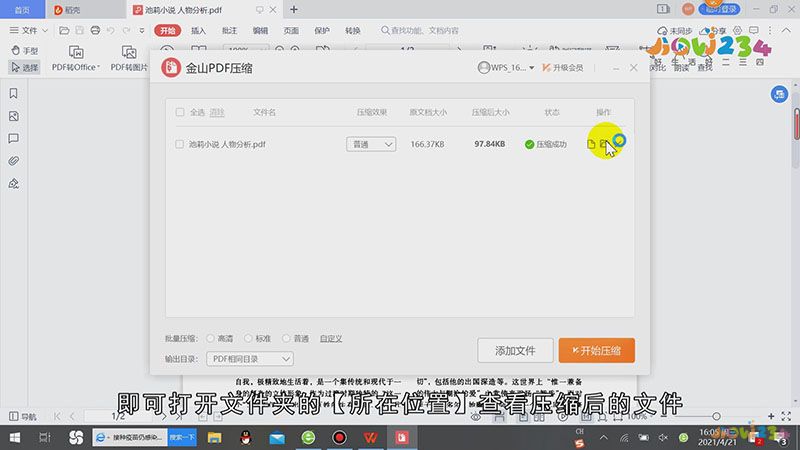Click the 开始压缩 button
Viewport: 800px width, 450px height.
click(596, 351)
